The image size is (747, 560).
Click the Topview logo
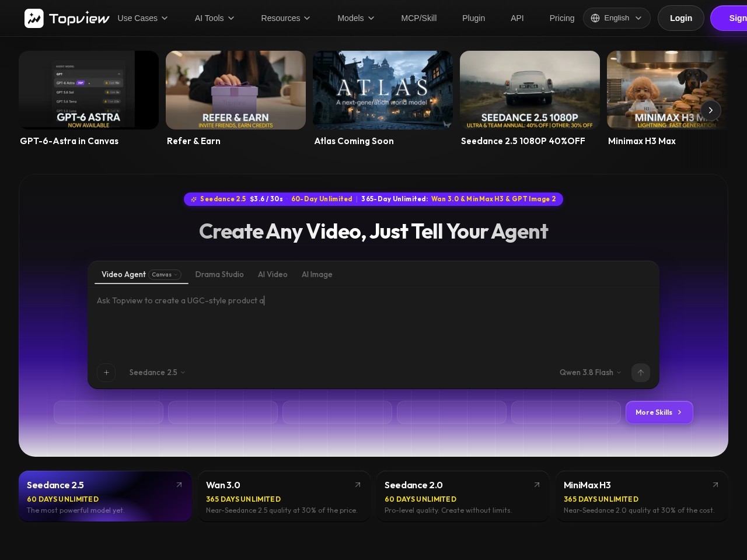[x=67, y=18]
